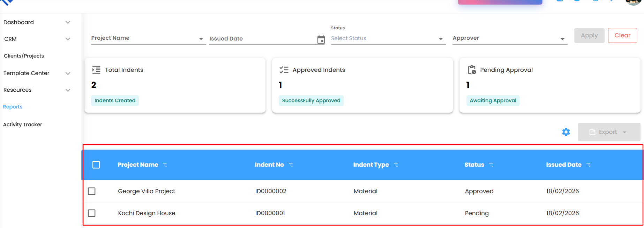Click the Clear filters button

pyautogui.click(x=622, y=36)
